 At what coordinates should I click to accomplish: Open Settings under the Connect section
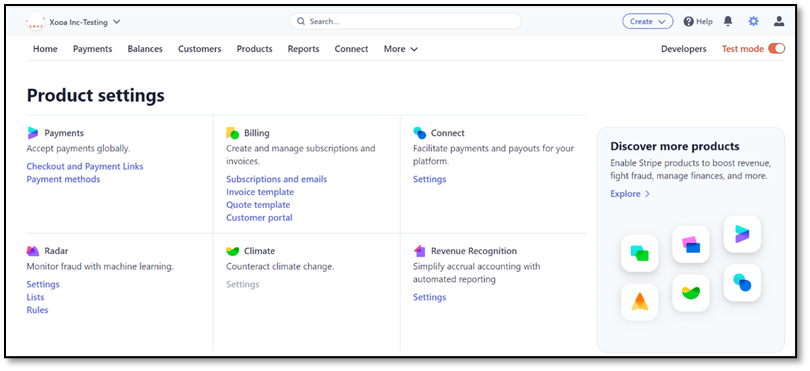click(429, 179)
